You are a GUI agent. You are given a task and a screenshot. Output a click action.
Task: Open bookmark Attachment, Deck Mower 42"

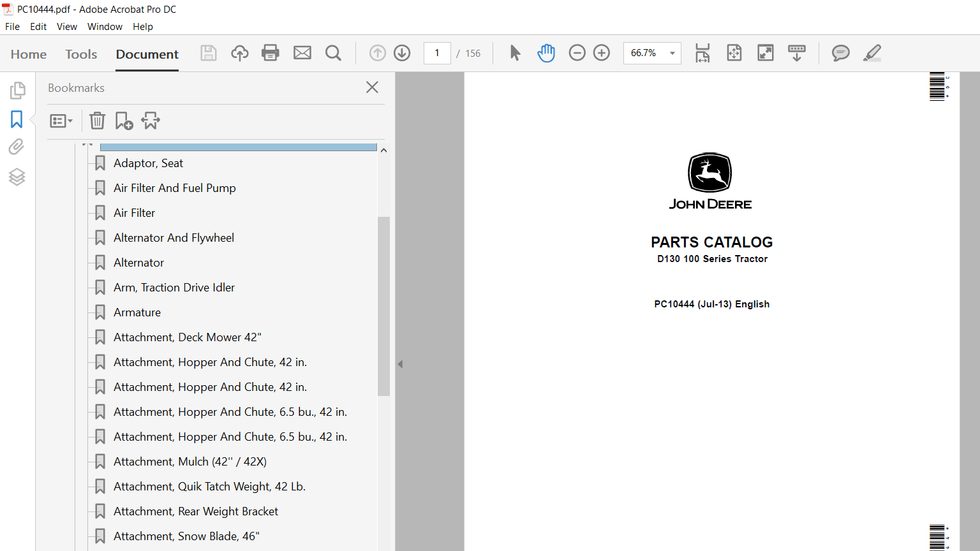click(188, 337)
